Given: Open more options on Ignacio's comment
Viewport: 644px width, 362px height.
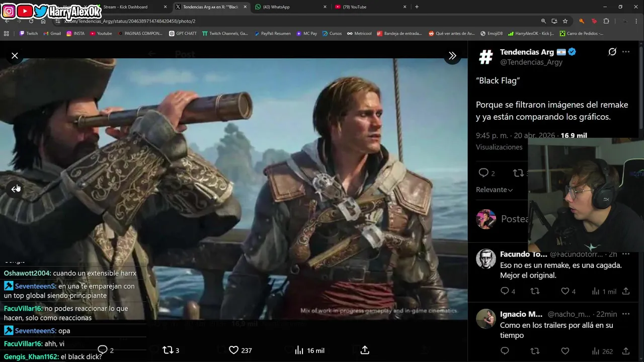Looking at the screenshot, I should click(626, 314).
